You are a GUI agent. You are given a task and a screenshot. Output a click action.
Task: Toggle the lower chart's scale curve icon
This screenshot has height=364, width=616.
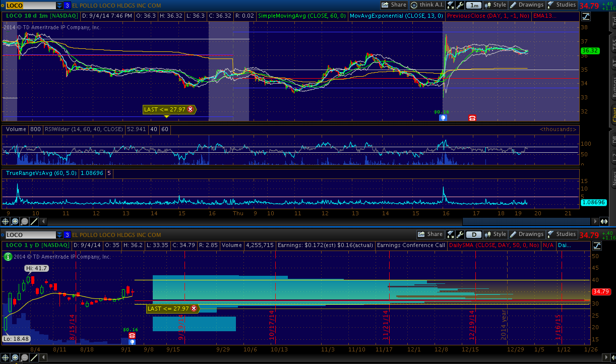pos(597,246)
